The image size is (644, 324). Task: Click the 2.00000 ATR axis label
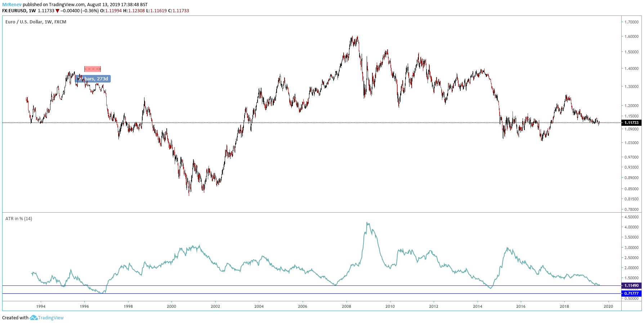(631, 268)
